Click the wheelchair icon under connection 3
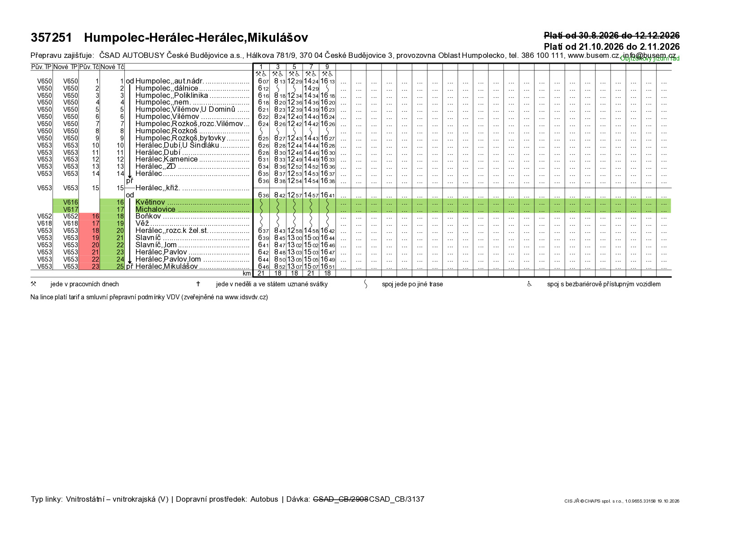Screen dimensions: 756x534 (x=281, y=74)
